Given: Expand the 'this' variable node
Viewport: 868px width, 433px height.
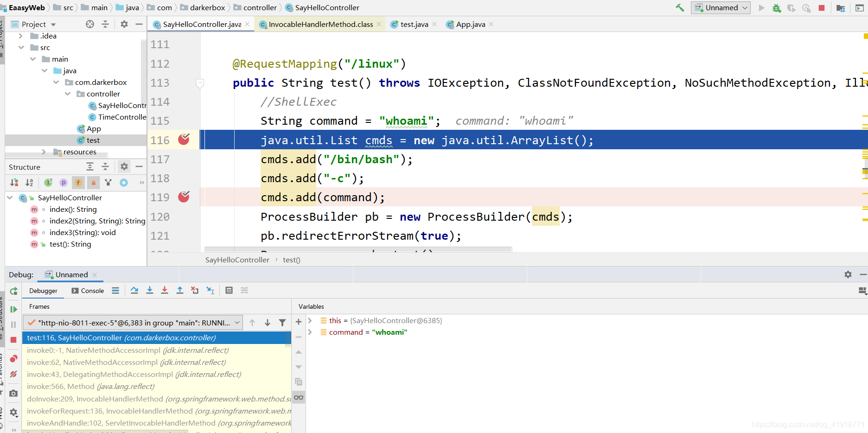Looking at the screenshot, I should pyautogui.click(x=310, y=320).
